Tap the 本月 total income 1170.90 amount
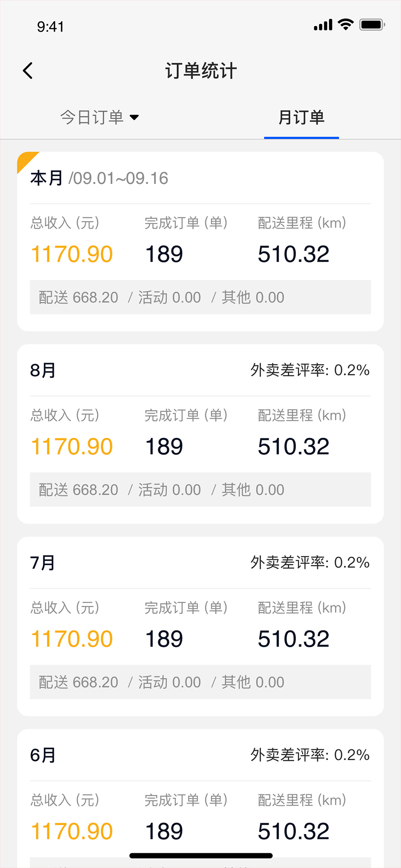The image size is (401, 868). [72, 254]
